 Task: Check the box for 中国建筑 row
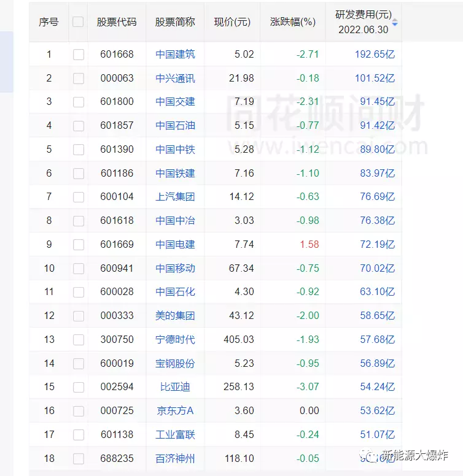pos(79,55)
